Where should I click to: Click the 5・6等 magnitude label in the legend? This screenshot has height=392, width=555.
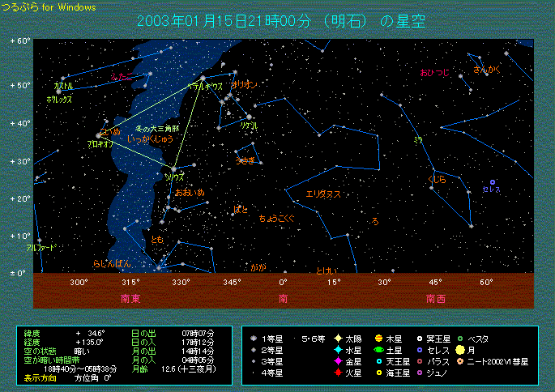pos(314,339)
